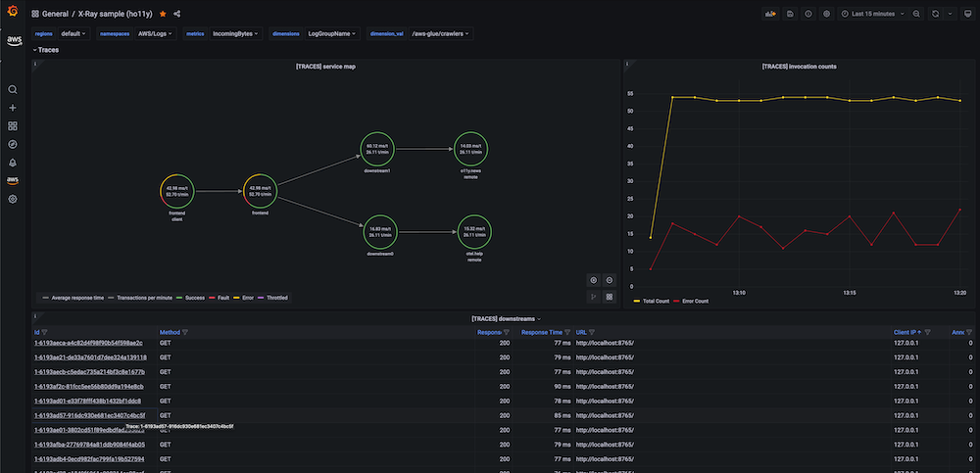Click the General breadcrumb link
Viewport: 980px width, 473px height.
coord(55,14)
